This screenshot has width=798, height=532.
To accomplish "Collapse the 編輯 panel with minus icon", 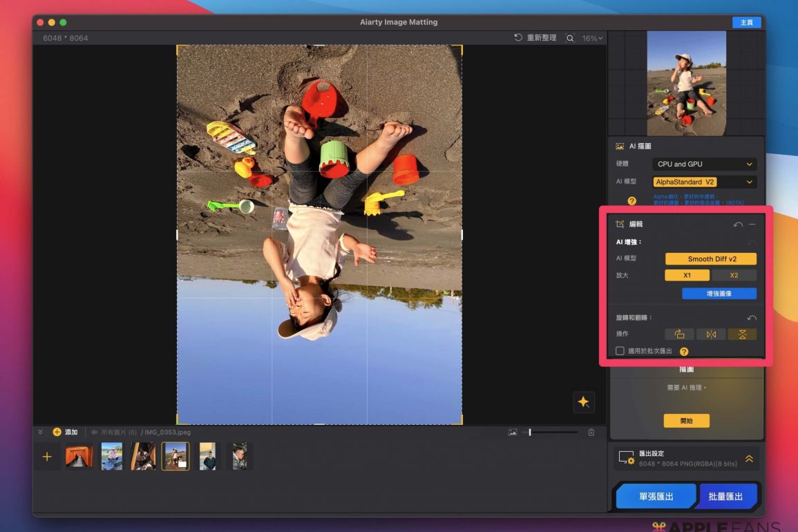I will point(752,225).
